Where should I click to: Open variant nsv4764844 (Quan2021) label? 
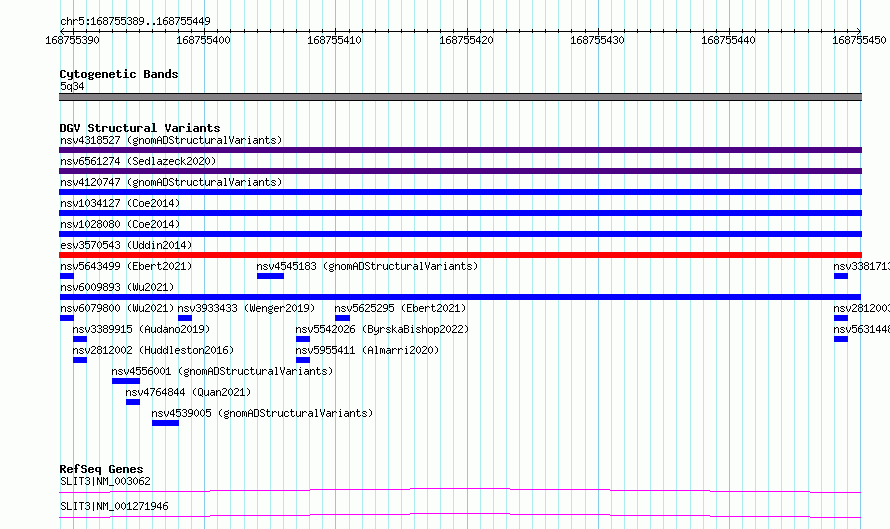[188, 392]
